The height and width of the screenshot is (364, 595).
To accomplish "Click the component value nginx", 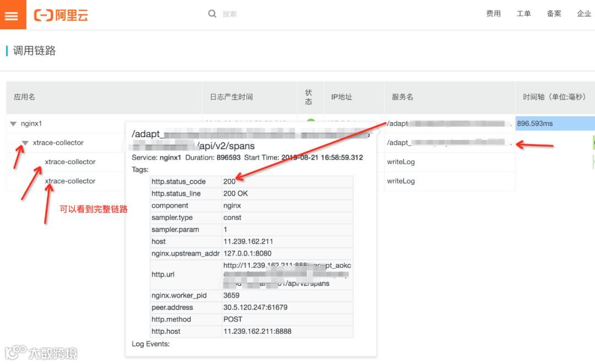I will [232, 205].
